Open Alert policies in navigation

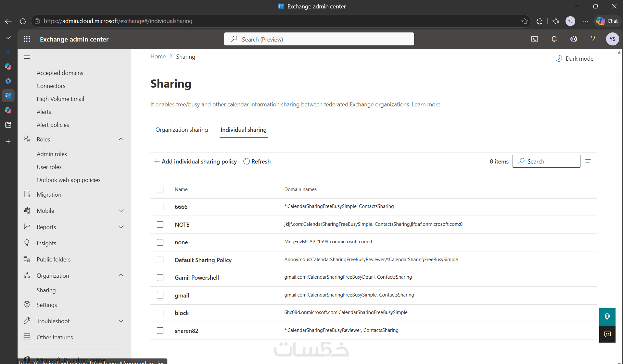click(53, 125)
